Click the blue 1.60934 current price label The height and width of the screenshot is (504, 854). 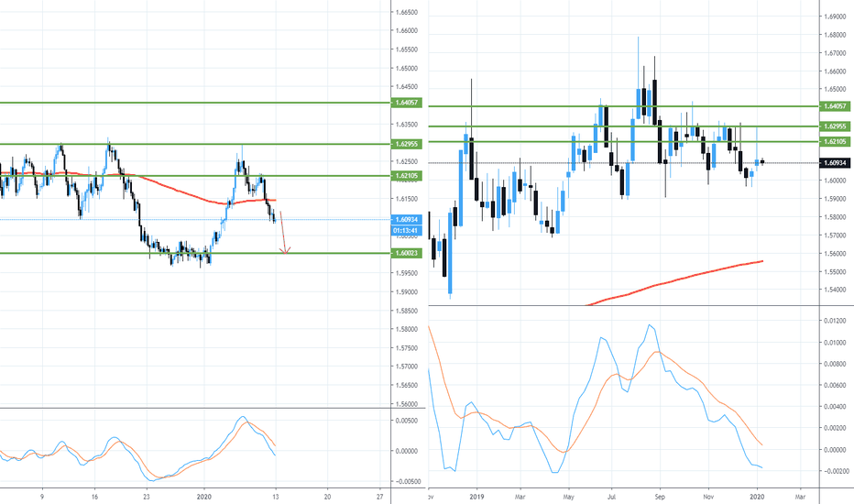[x=405, y=220]
